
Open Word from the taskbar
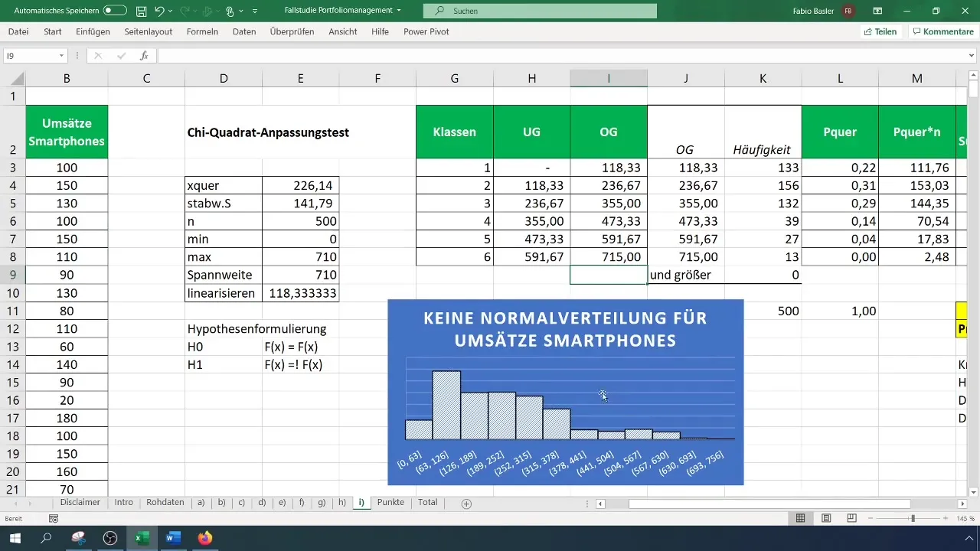click(173, 539)
